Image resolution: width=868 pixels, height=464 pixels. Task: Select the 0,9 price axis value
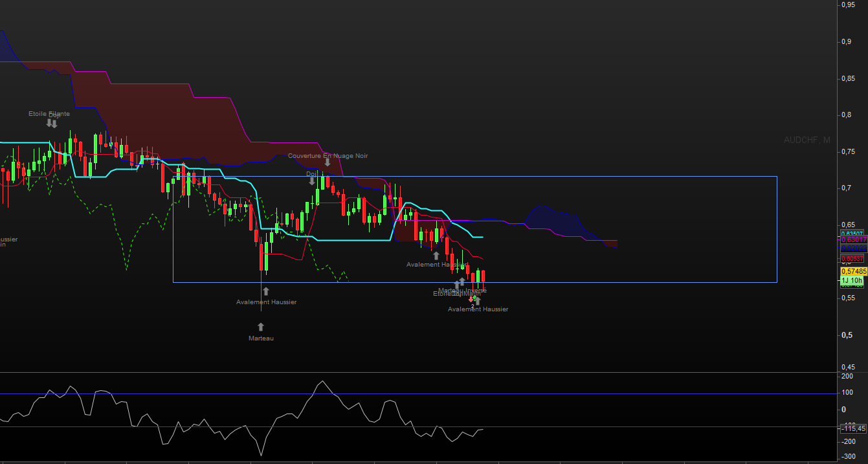[846, 41]
